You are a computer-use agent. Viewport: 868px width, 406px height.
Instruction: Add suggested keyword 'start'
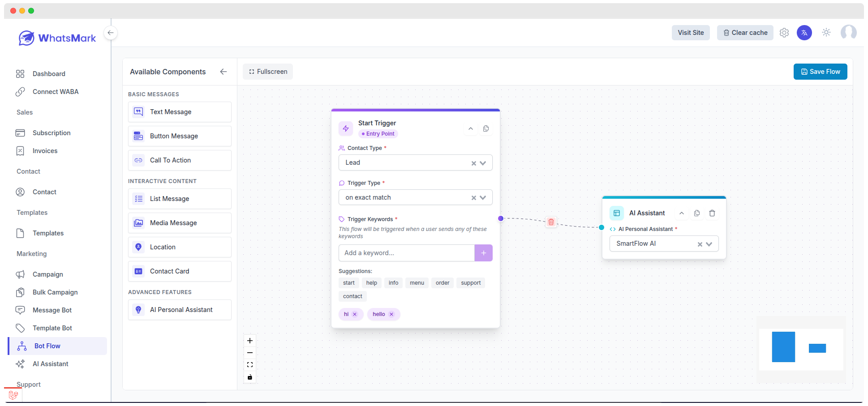[x=349, y=283]
